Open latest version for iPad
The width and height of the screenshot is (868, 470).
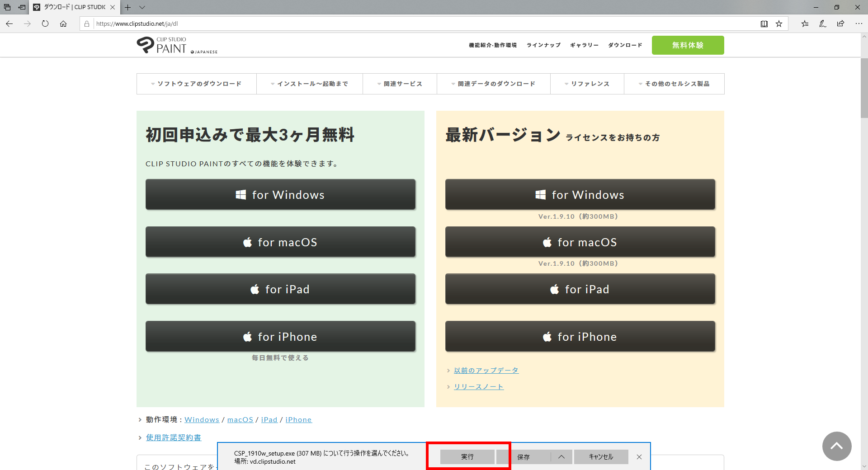click(580, 289)
